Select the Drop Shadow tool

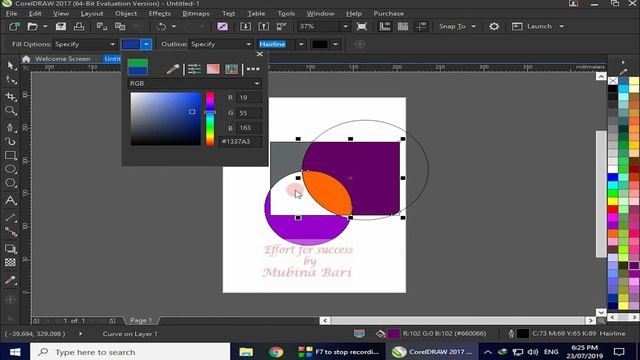pos(11,249)
